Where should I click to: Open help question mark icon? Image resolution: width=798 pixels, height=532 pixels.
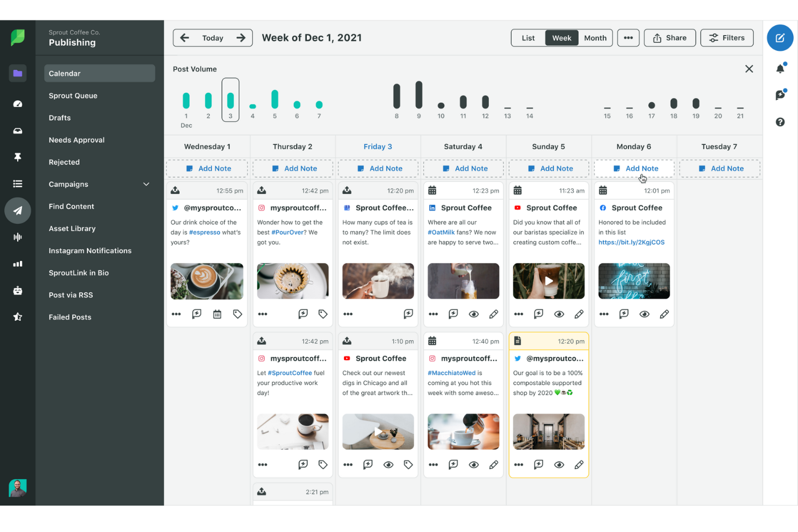780,122
